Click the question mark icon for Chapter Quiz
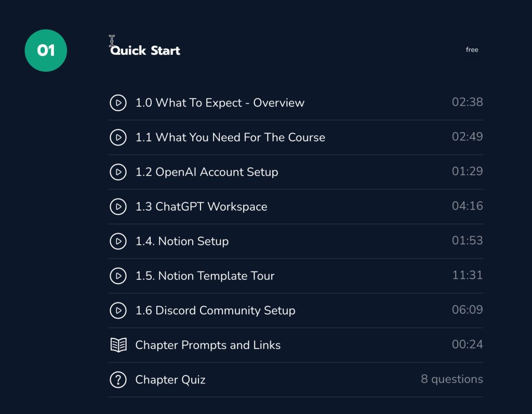This screenshot has width=532, height=414. (x=118, y=380)
